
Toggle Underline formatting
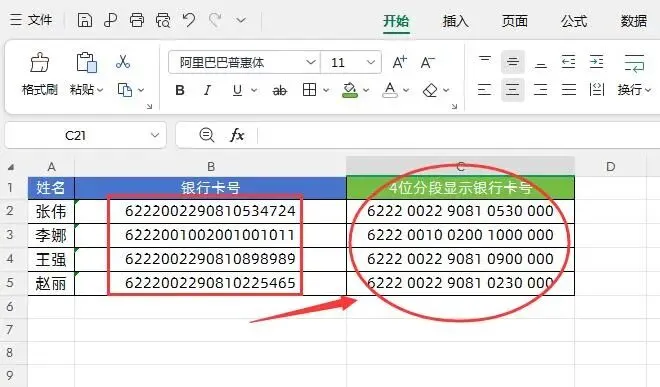pyautogui.click(x=237, y=90)
